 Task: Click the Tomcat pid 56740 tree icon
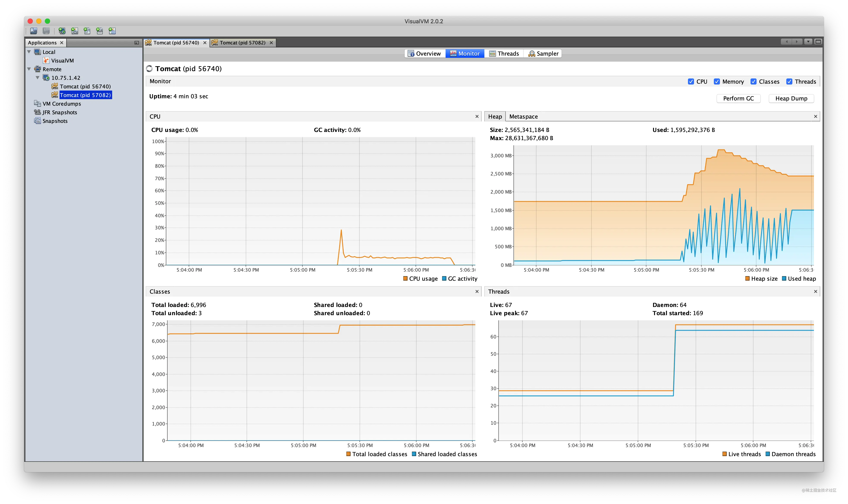point(55,86)
